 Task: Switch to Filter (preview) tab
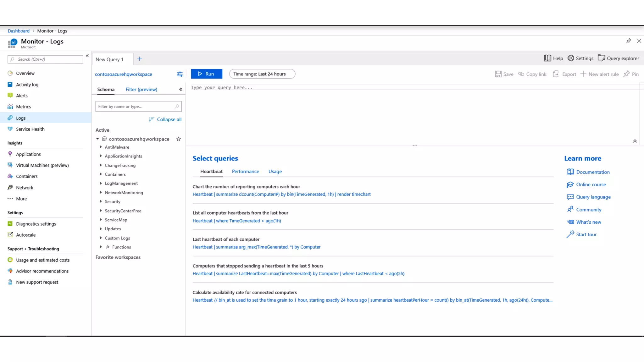click(x=141, y=89)
